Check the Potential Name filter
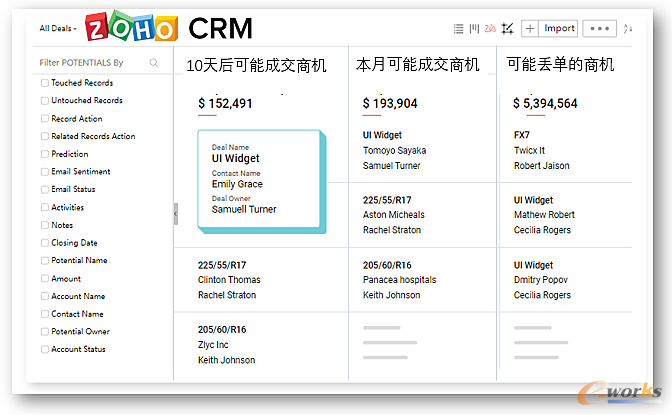This screenshot has height=415, width=672. 45,260
